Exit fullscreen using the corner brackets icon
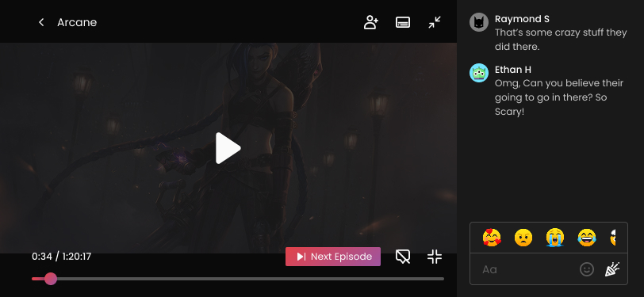Viewport: 644px width, 297px height. pos(435,257)
